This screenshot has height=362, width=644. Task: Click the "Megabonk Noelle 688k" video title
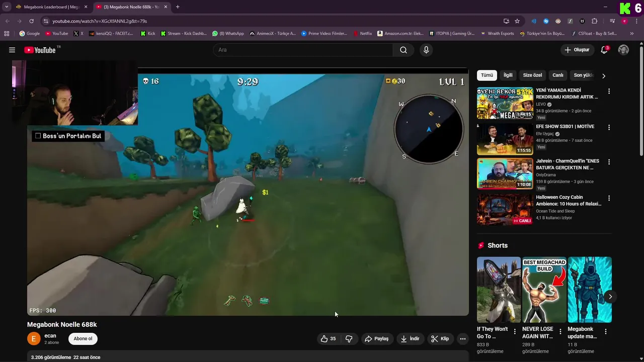(x=62, y=325)
